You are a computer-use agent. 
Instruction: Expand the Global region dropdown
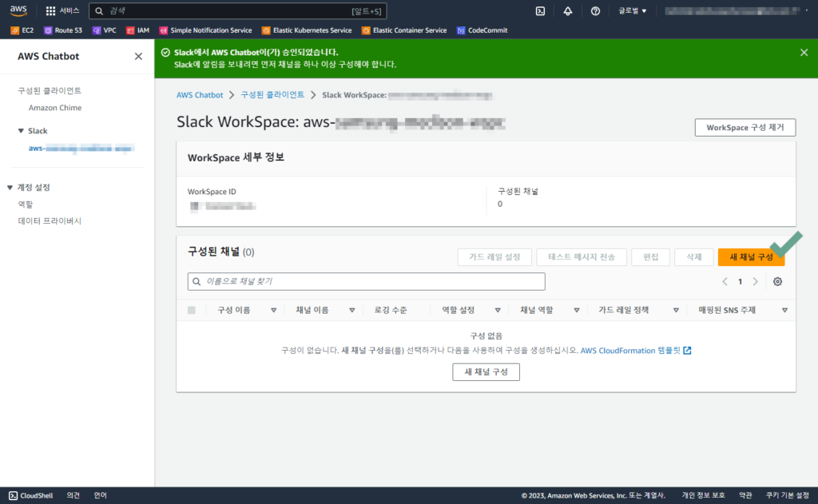[x=633, y=11]
